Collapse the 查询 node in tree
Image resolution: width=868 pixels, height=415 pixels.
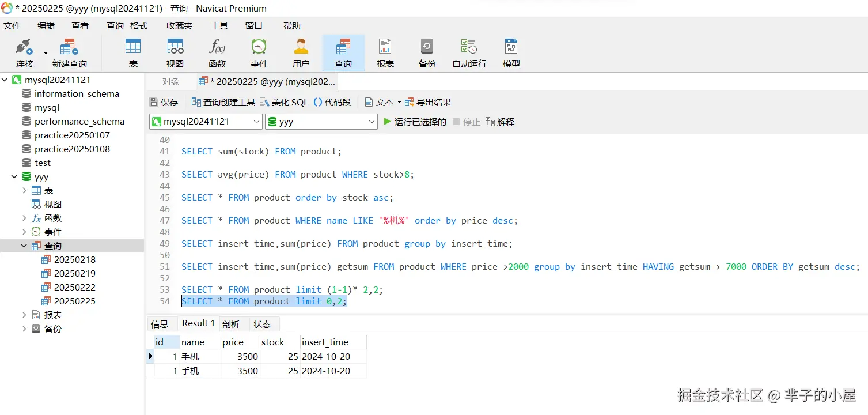pyautogui.click(x=24, y=246)
